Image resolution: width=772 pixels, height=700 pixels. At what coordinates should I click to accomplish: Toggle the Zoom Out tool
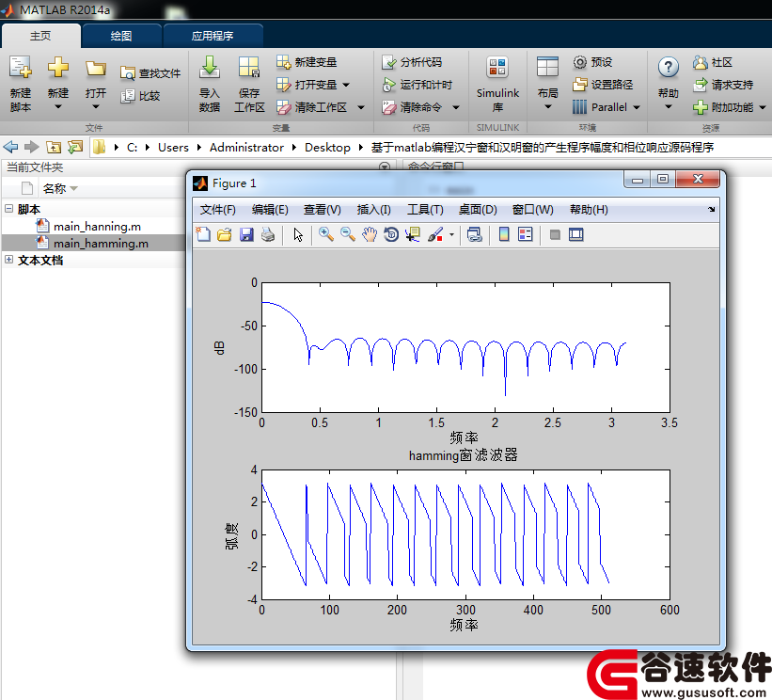click(x=348, y=234)
